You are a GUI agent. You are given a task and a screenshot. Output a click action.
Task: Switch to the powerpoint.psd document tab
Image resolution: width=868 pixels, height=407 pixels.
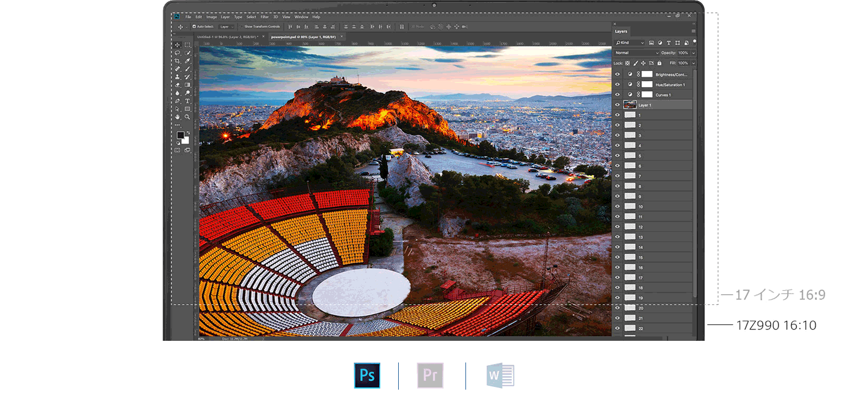[306, 37]
